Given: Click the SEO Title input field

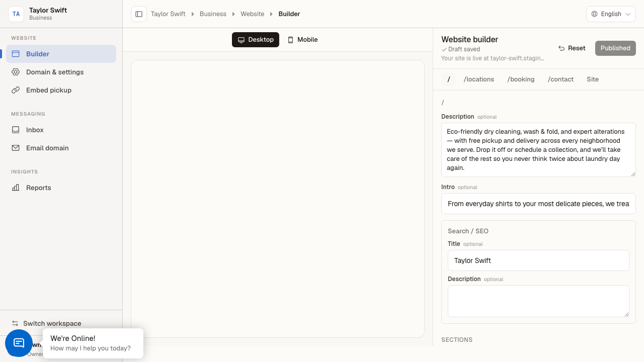Looking at the screenshot, I should (x=538, y=260).
